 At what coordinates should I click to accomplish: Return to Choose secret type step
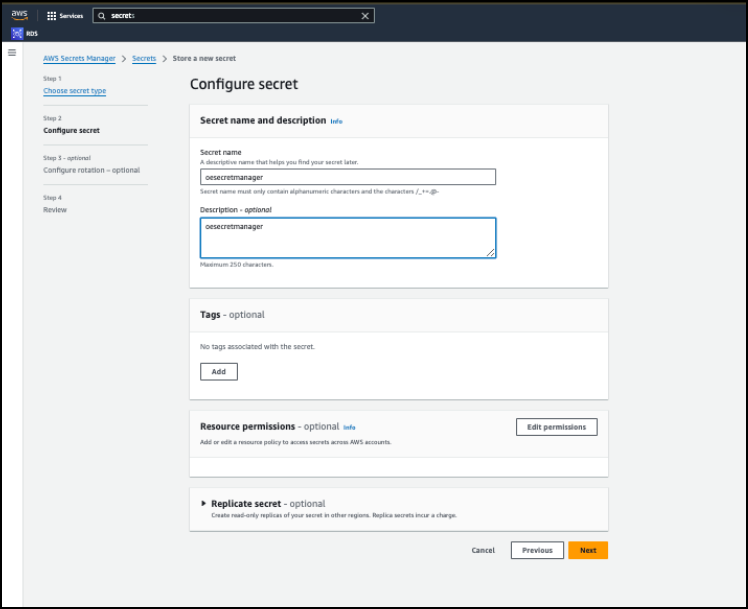click(x=74, y=91)
